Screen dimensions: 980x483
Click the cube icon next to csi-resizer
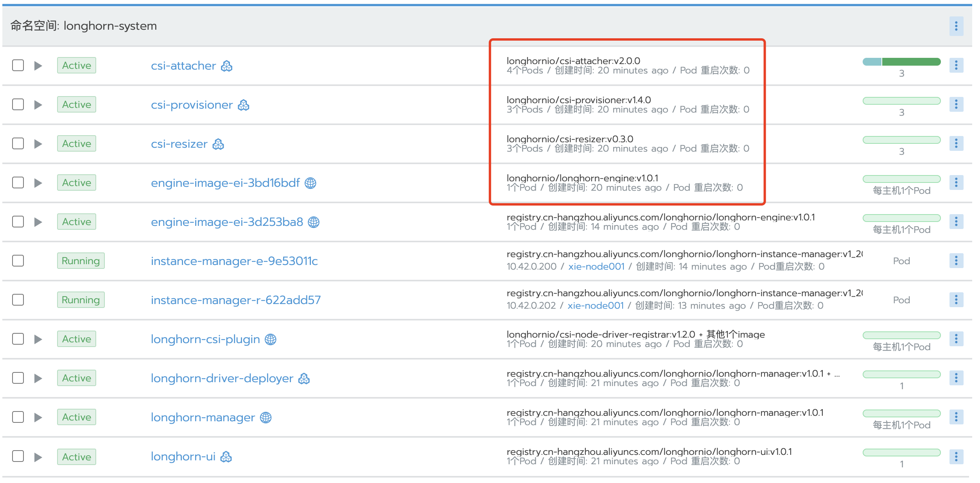[218, 143]
